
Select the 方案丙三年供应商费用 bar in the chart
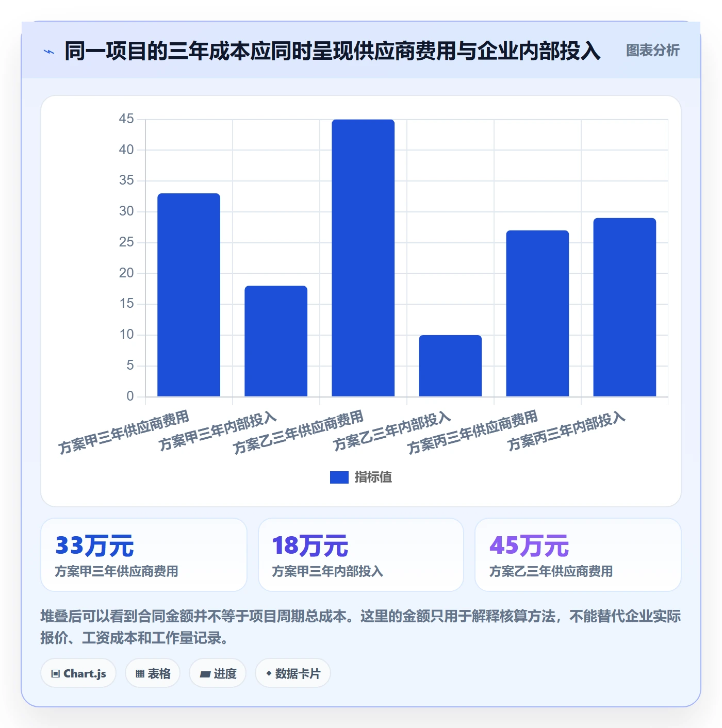pyautogui.click(x=537, y=313)
